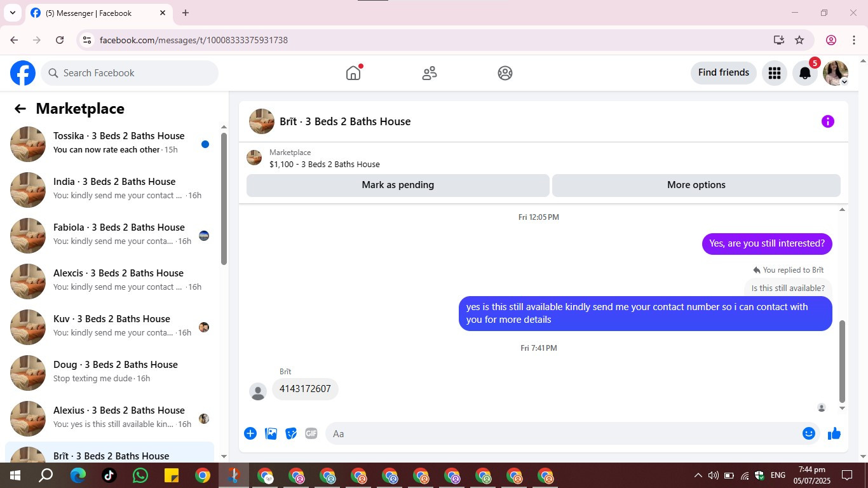Open the Groups icon in top navigation
868x488 pixels.
[x=505, y=73]
